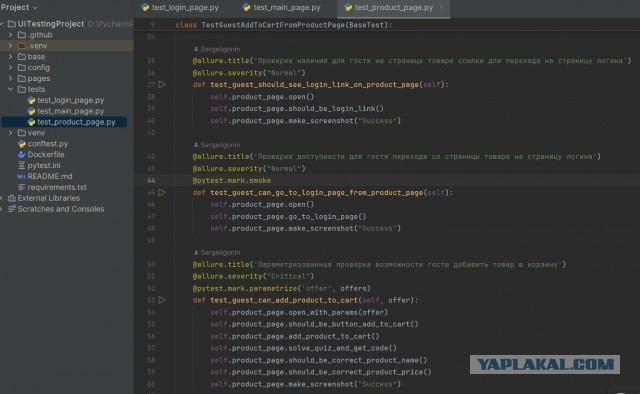Click the External Libraries icon
The height and width of the screenshot is (394, 640).
(12, 198)
